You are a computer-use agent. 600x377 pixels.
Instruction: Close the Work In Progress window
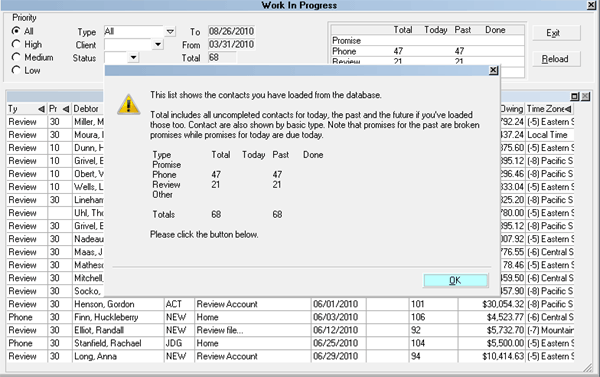coord(592,5)
